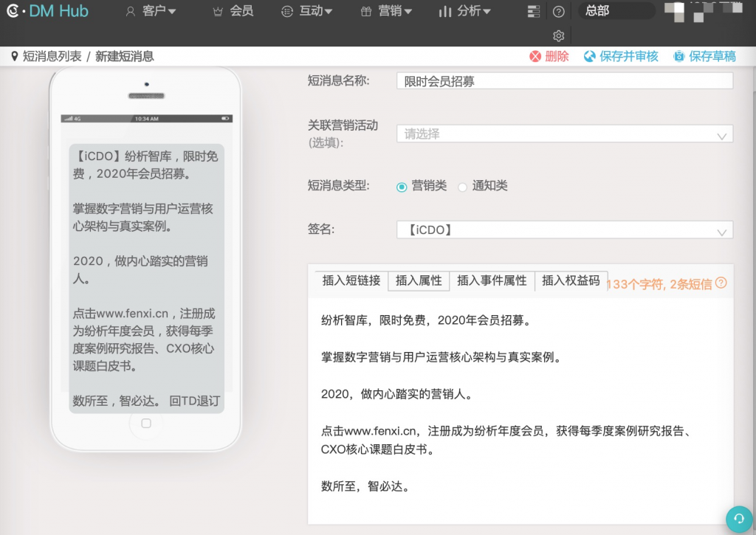Open the 客户 navigation dropdown

click(x=151, y=11)
